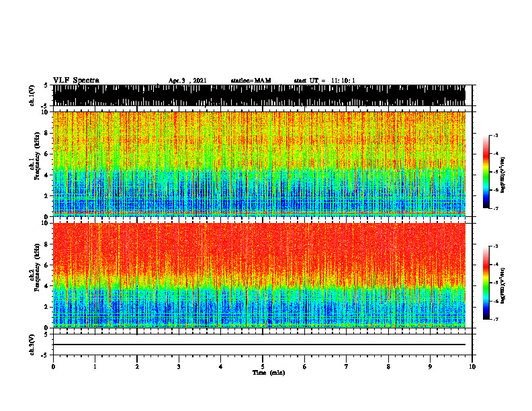This screenshot has height=411, width=532.
Task: Select the ch.1 colorbar log(PSD) unit label
Action: coord(503,175)
